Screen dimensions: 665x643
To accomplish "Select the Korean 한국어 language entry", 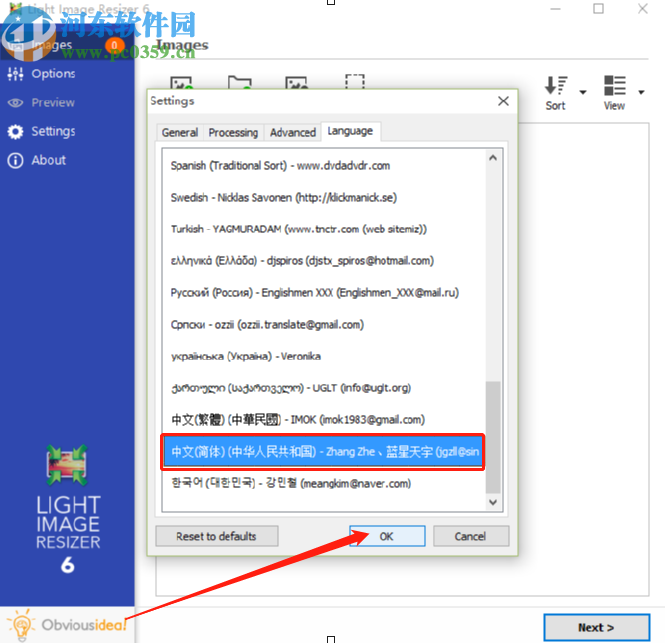I will [x=324, y=484].
